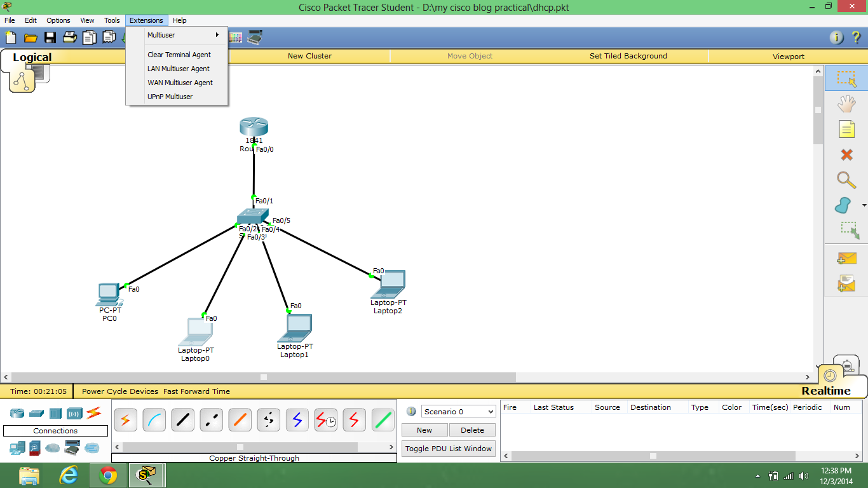
Task: Choose the Move Layout hand tool
Action: (x=846, y=104)
